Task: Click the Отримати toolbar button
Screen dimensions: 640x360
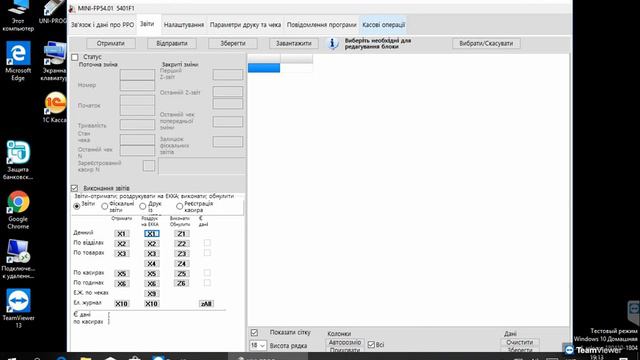Action: (111, 43)
